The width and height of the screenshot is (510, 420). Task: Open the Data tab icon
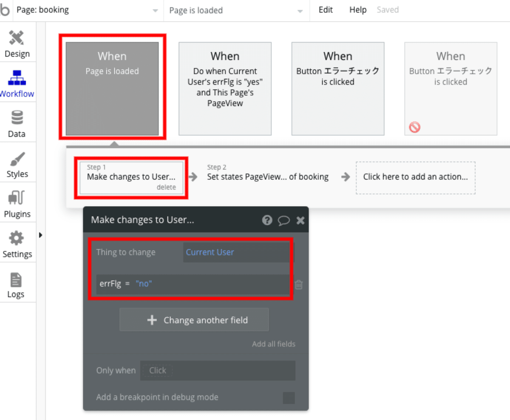pyautogui.click(x=17, y=118)
